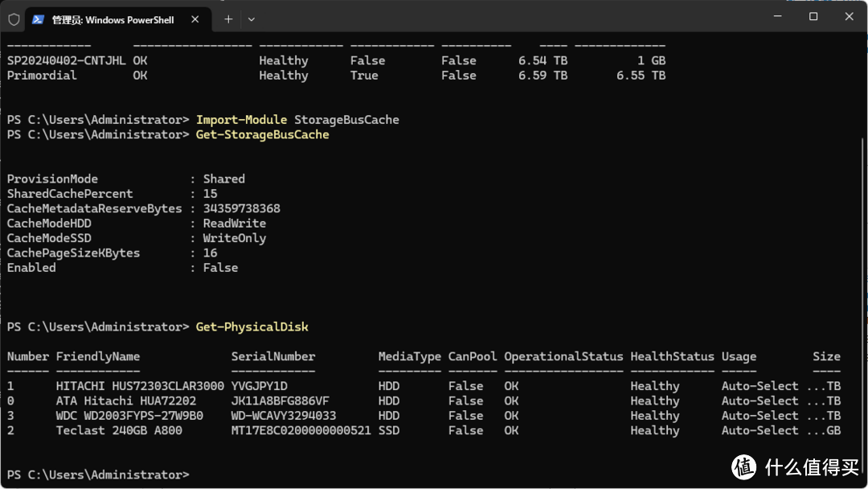
Task: Click the FriendlyName column header
Action: click(98, 356)
